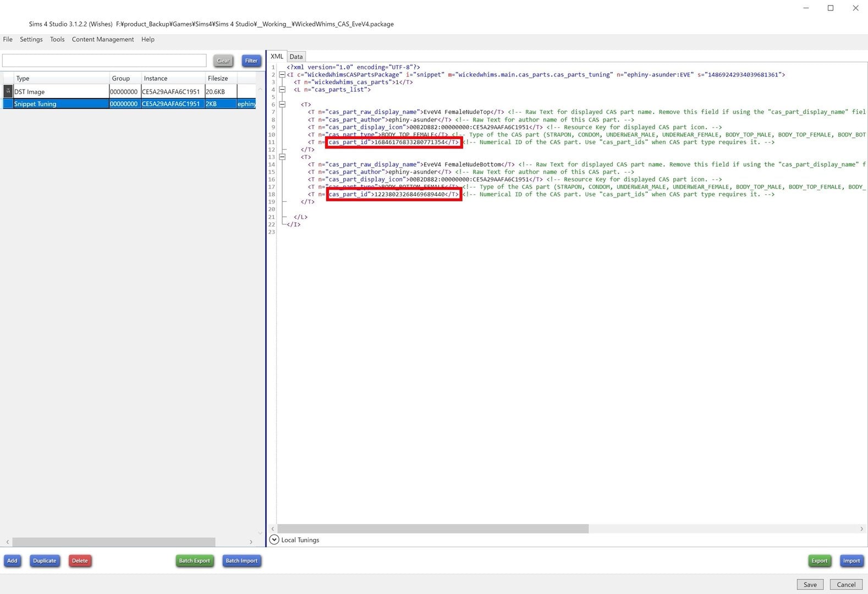Open the Content Management menu

[103, 40]
